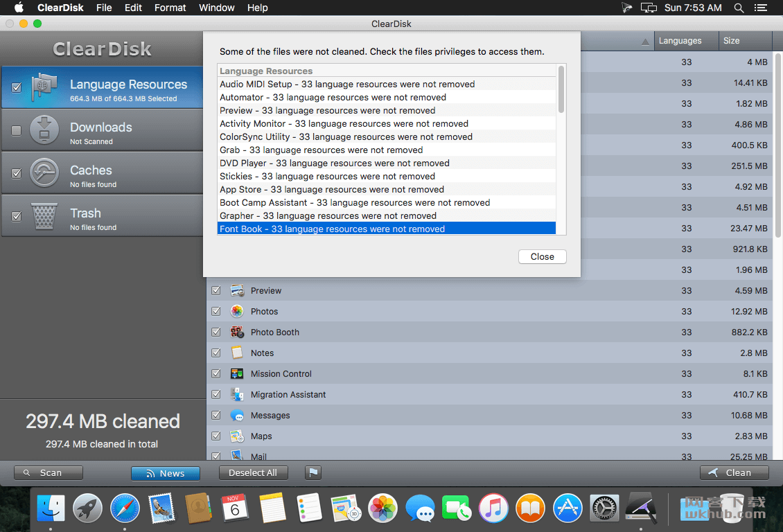Click the main app list scrollbar
This screenshot has width=783, height=532.
(778, 145)
